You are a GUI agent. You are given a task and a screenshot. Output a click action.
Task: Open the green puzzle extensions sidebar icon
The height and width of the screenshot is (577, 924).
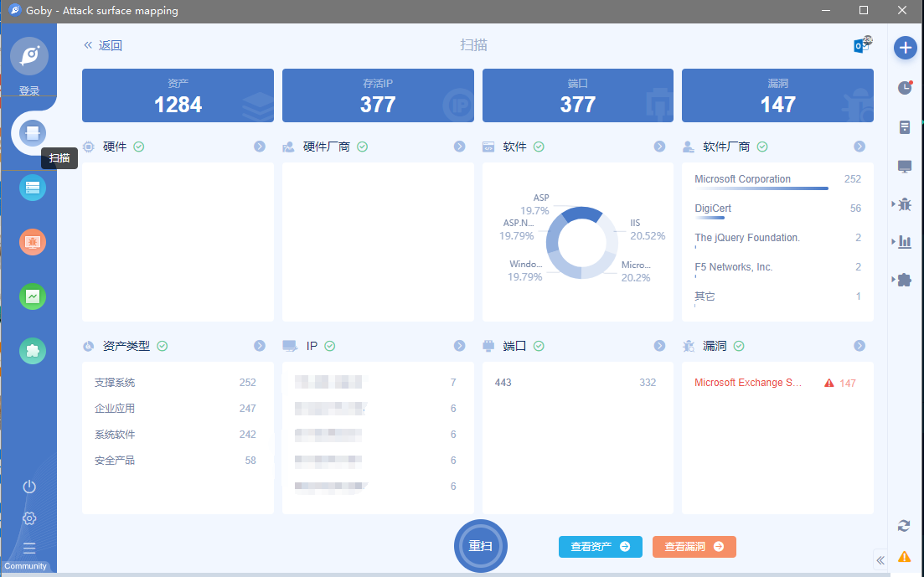33,351
